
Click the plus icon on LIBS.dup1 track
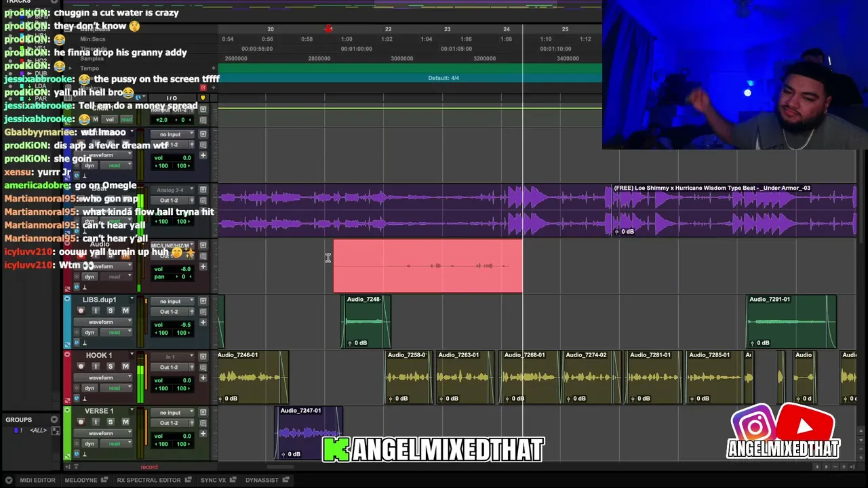[203, 323]
